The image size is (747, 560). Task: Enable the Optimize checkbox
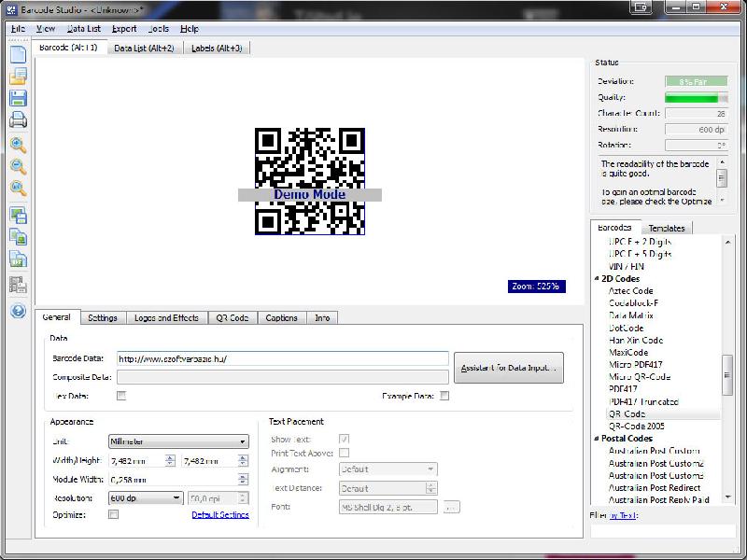[x=113, y=514]
